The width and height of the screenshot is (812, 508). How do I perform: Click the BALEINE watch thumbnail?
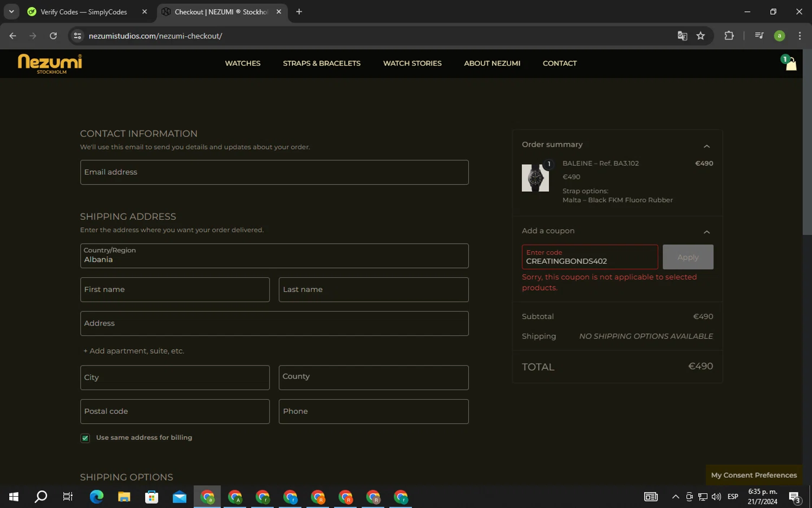[535, 178]
